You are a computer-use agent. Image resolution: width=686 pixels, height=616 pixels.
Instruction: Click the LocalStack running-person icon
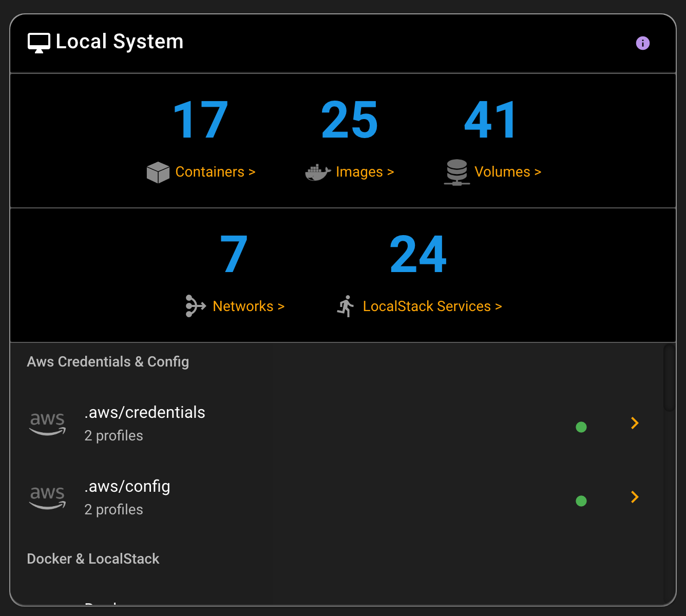(346, 306)
